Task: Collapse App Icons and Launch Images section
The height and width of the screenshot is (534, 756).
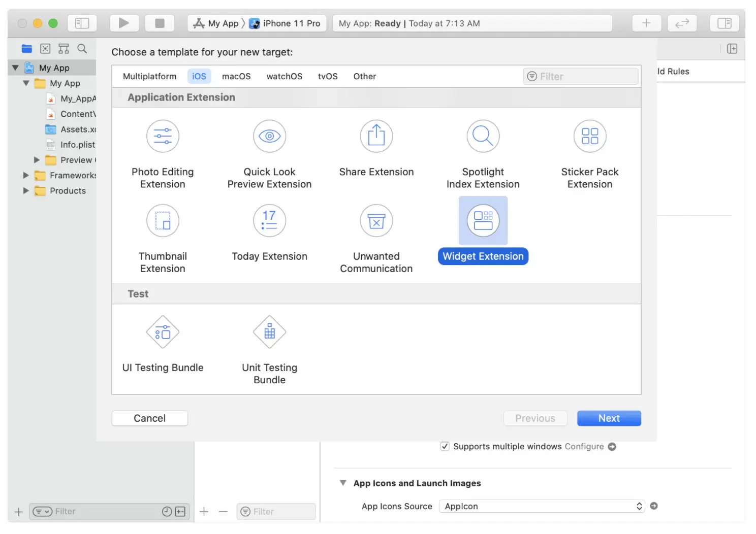Action: (343, 483)
